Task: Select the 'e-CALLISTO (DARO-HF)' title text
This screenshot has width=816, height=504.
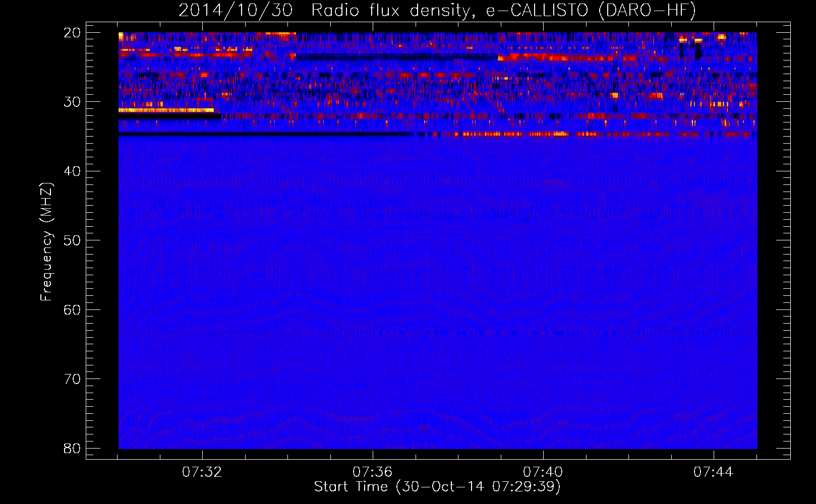Action: click(591, 11)
